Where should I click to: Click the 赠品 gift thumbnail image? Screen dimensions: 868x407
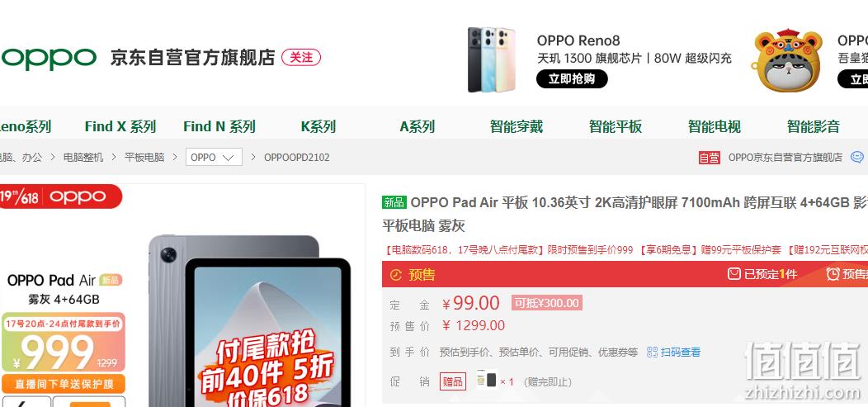pyautogui.click(x=487, y=381)
